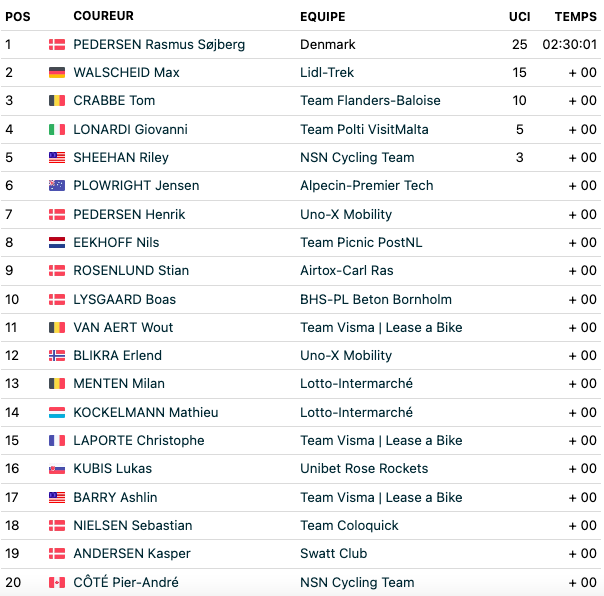Click the Dutch flag beside EEKHOFF Nils
This screenshot has height=596, width=604.
coord(57,242)
